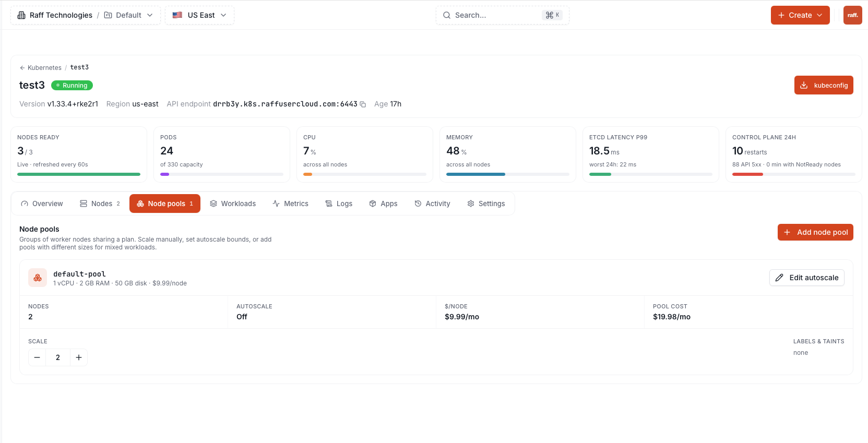
Task: Click the default-pool orange pool icon
Action: [x=38, y=278]
